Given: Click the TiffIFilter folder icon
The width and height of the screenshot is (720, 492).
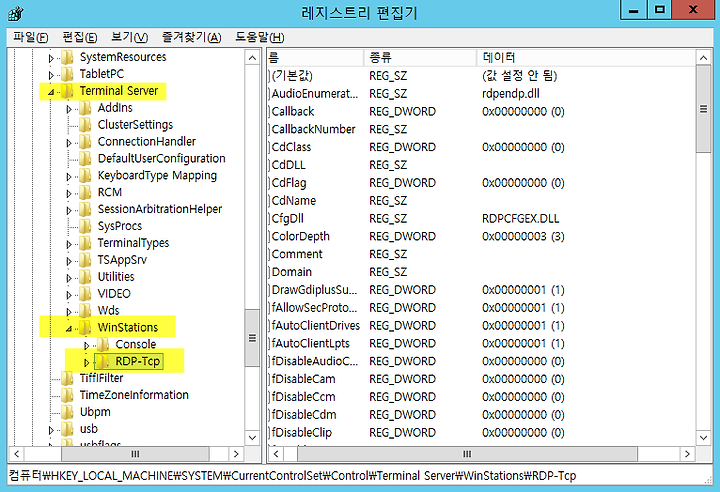Looking at the screenshot, I should pos(68,379).
